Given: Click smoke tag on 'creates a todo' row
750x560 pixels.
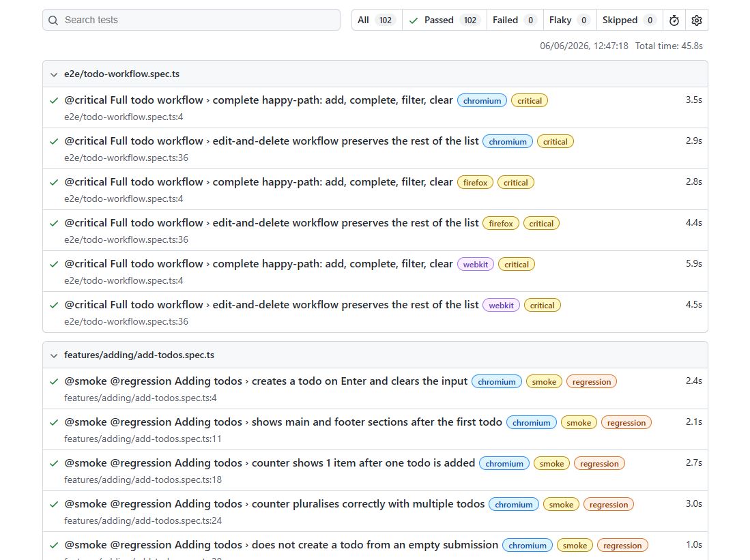Looking at the screenshot, I should coord(544,381).
